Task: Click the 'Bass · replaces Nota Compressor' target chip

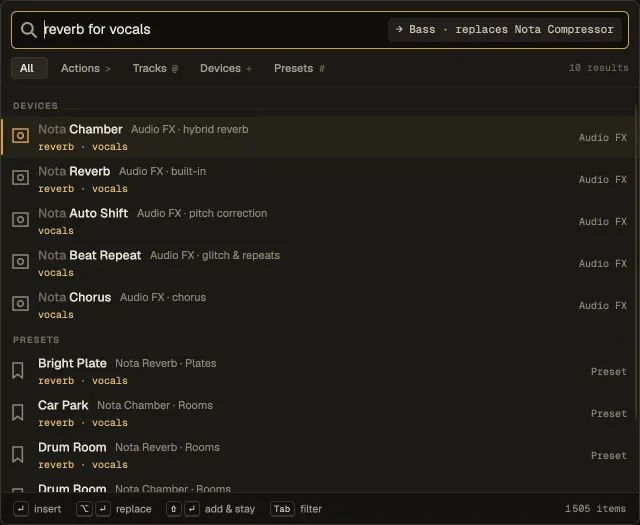Action: tap(505, 30)
